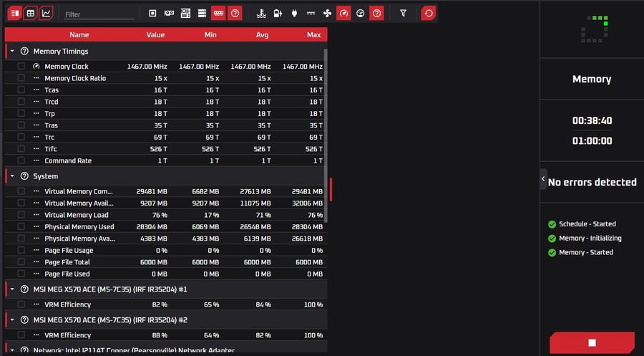Click the help icon beside Memory Timings

24,52
